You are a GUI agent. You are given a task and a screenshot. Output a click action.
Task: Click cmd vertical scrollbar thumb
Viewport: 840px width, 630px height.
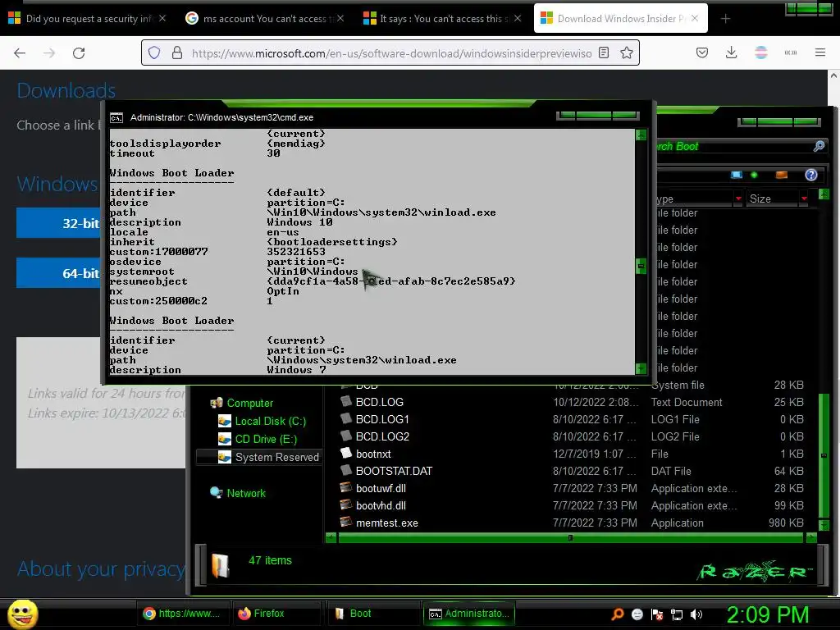coord(641,266)
